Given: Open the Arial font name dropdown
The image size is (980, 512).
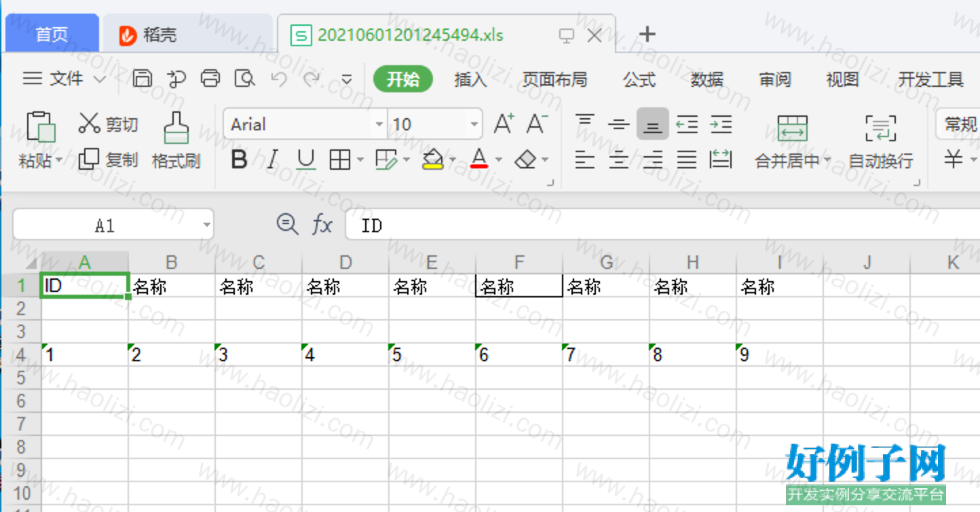Looking at the screenshot, I should click(379, 125).
